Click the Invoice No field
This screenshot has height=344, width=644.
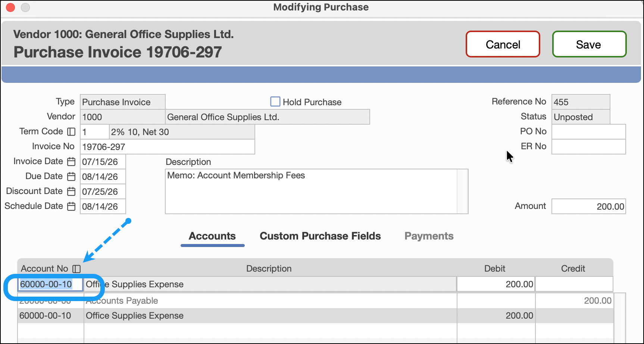[168, 147]
